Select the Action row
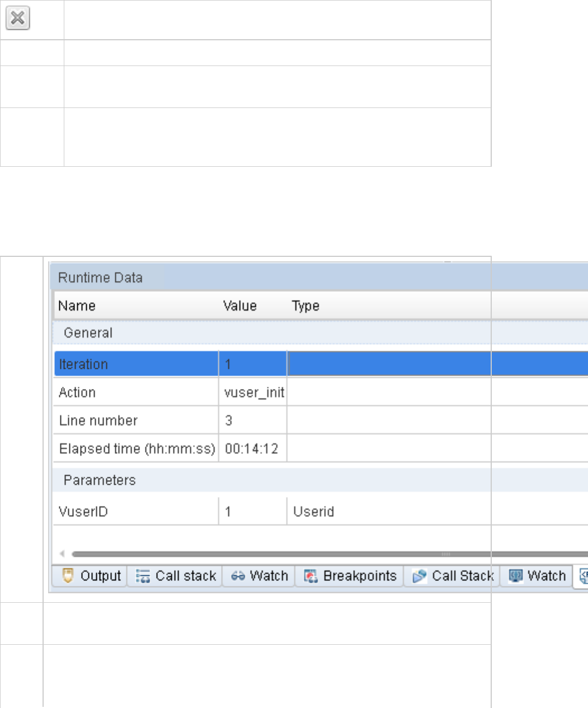 click(x=321, y=392)
